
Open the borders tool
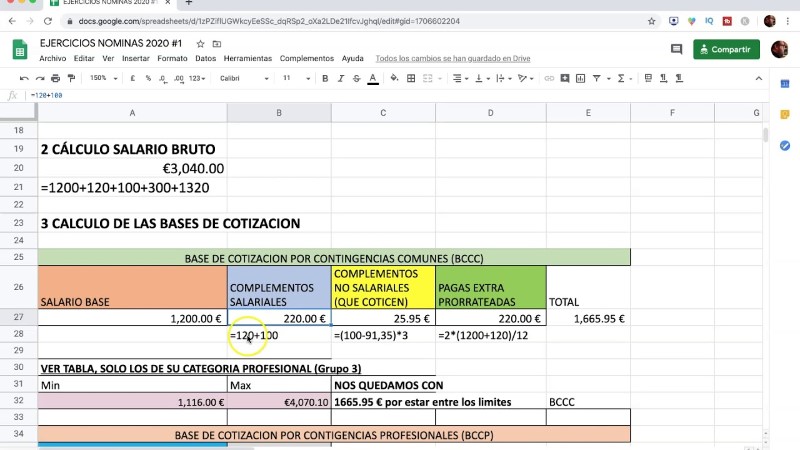point(411,79)
